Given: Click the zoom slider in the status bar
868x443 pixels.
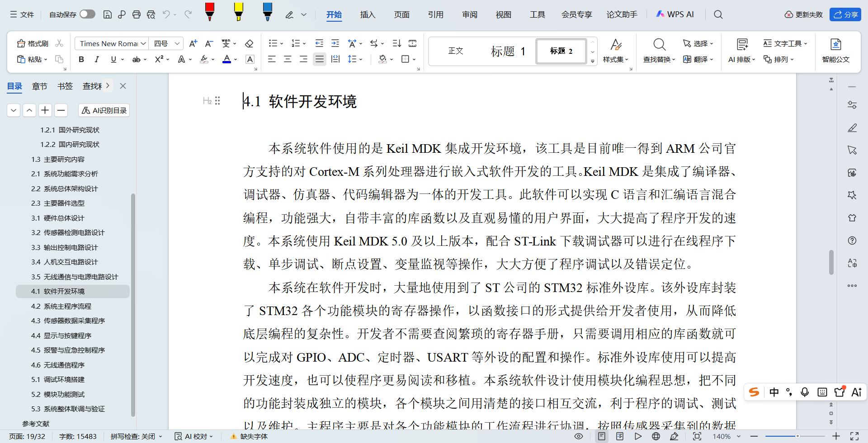Looking at the screenshot, I should 795,436.
